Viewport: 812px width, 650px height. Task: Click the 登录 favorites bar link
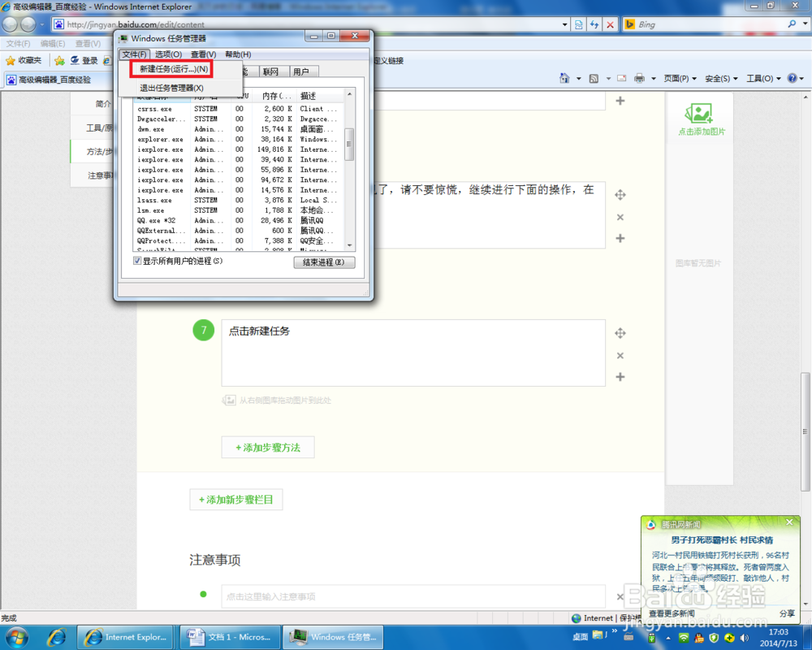pos(84,61)
